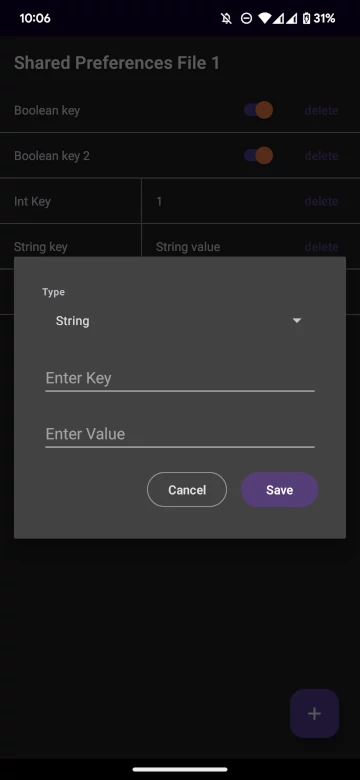The width and height of the screenshot is (360, 780).
Task: Tap the plus floating add button
Action: pos(314,713)
